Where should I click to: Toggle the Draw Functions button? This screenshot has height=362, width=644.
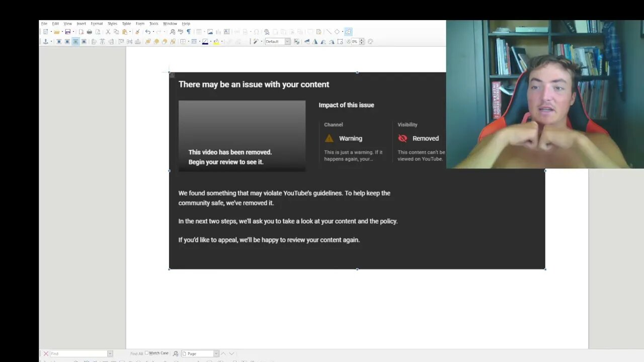pyautogui.click(x=348, y=32)
